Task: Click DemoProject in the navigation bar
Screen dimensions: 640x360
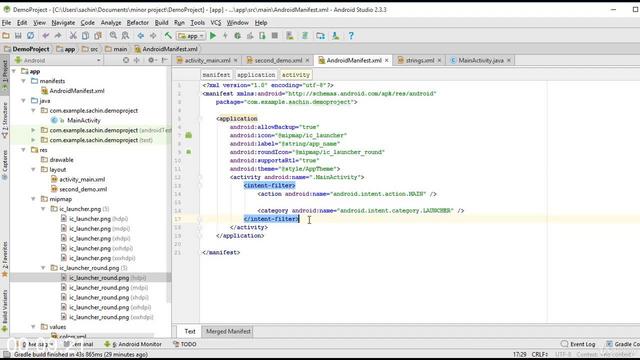Action: [27, 49]
